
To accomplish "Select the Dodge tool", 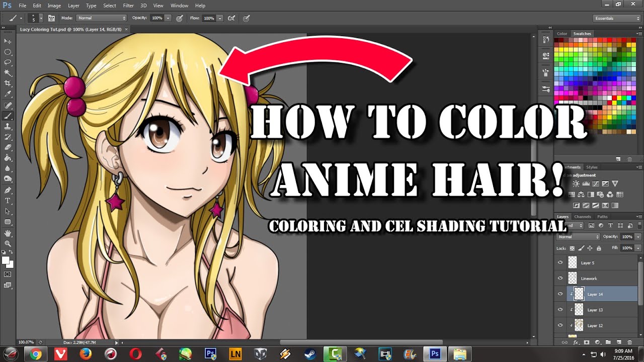I will click(8, 179).
